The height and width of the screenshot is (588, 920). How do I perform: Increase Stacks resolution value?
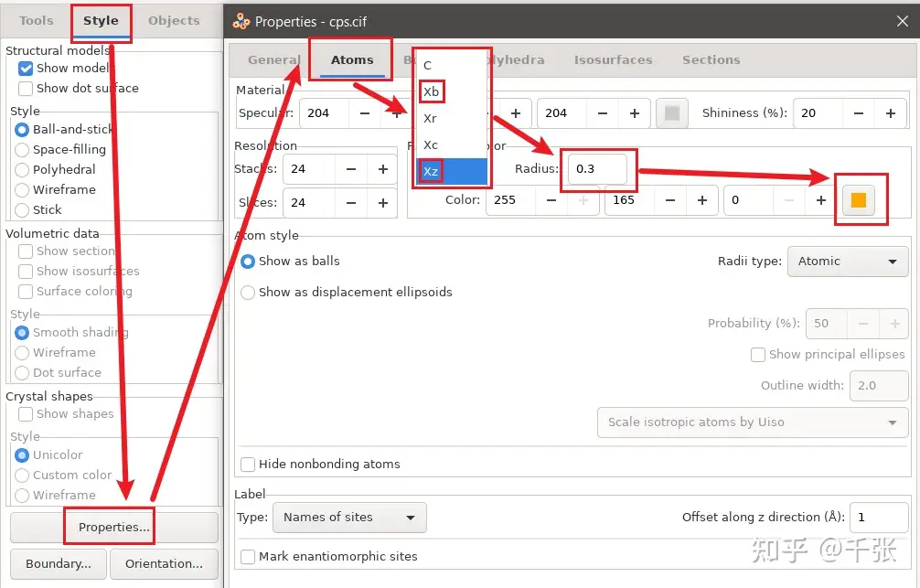point(383,169)
